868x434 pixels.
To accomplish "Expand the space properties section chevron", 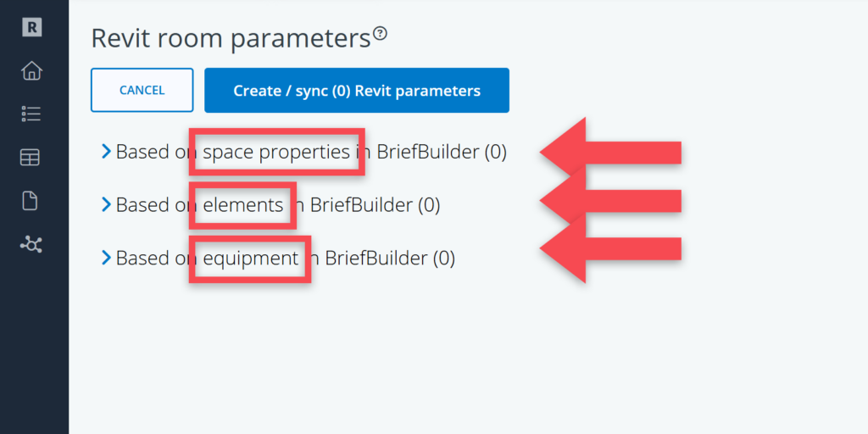I will (x=106, y=152).
